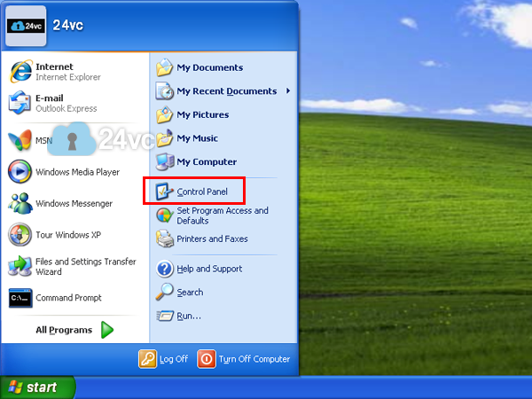Click Files and Settings Transfer Wizard text

tap(86, 266)
